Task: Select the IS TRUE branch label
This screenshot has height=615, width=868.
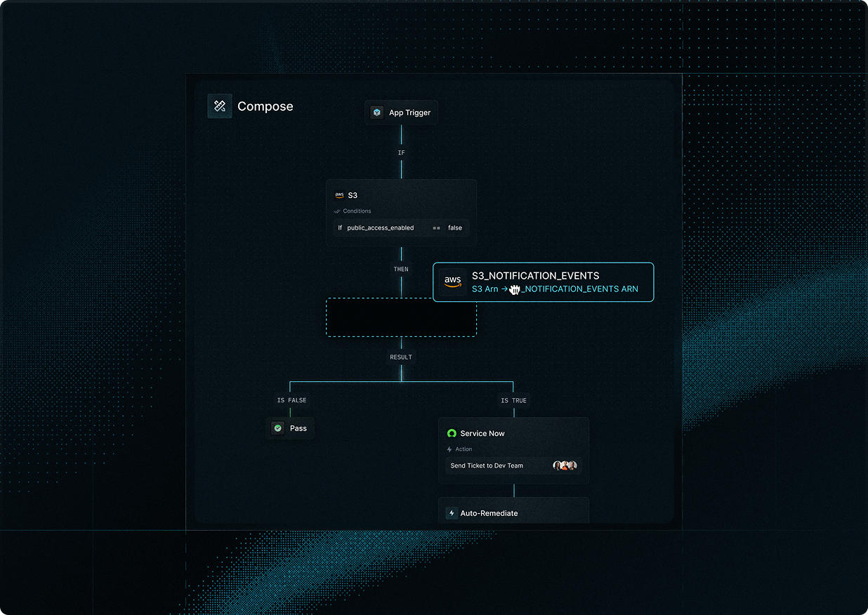Action: [x=513, y=400]
